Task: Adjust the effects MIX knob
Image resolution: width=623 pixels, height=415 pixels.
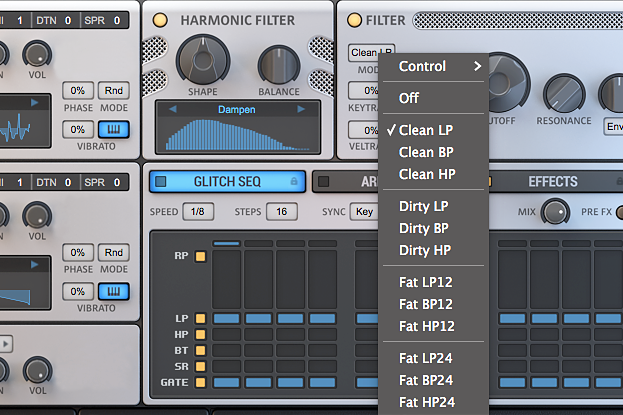Action: tap(555, 211)
